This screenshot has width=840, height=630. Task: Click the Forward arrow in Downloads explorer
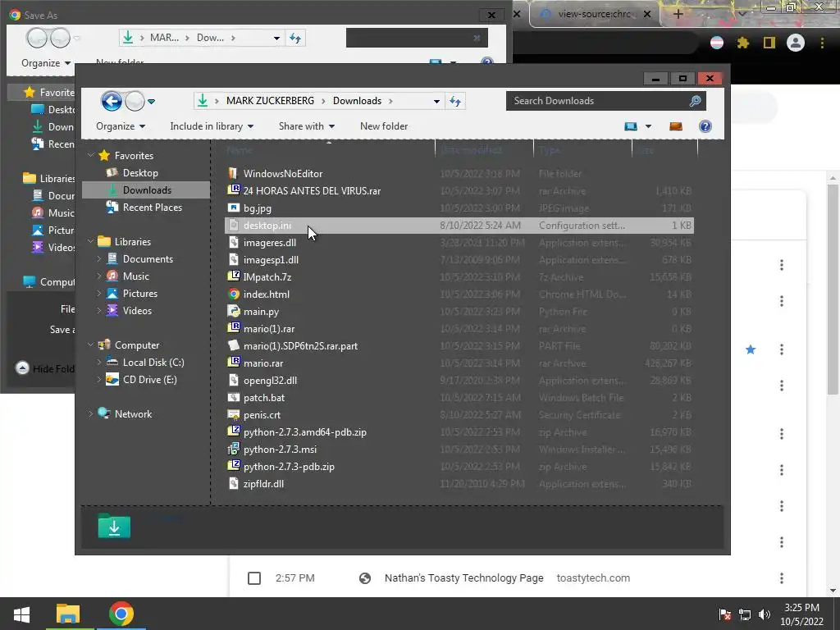click(135, 101)
